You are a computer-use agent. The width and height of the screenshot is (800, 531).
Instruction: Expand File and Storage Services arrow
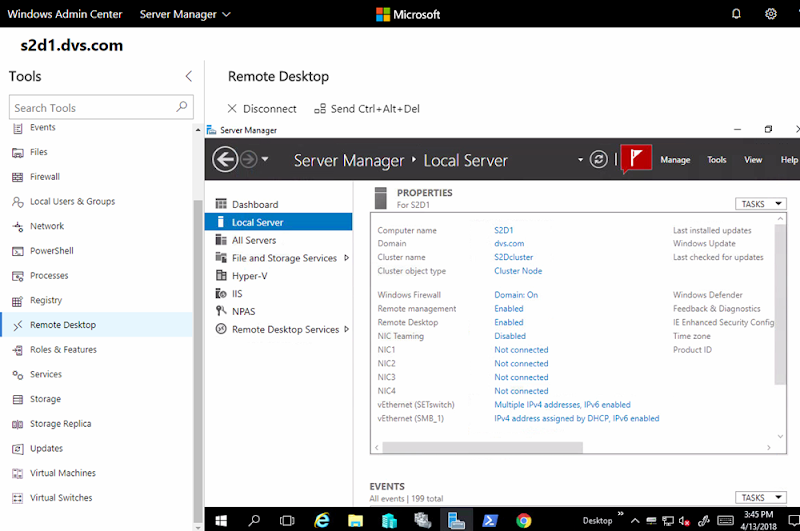click(347, 258)
